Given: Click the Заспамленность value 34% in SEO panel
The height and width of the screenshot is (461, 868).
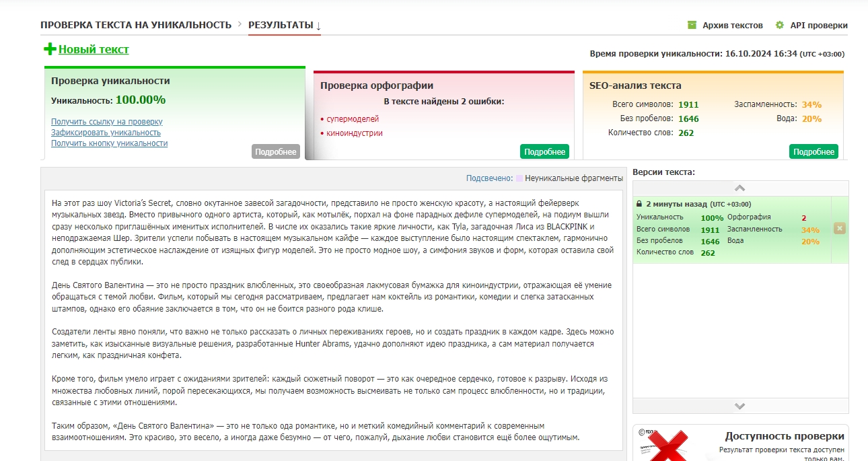Looking at the screenshot, I should (811, 104).
